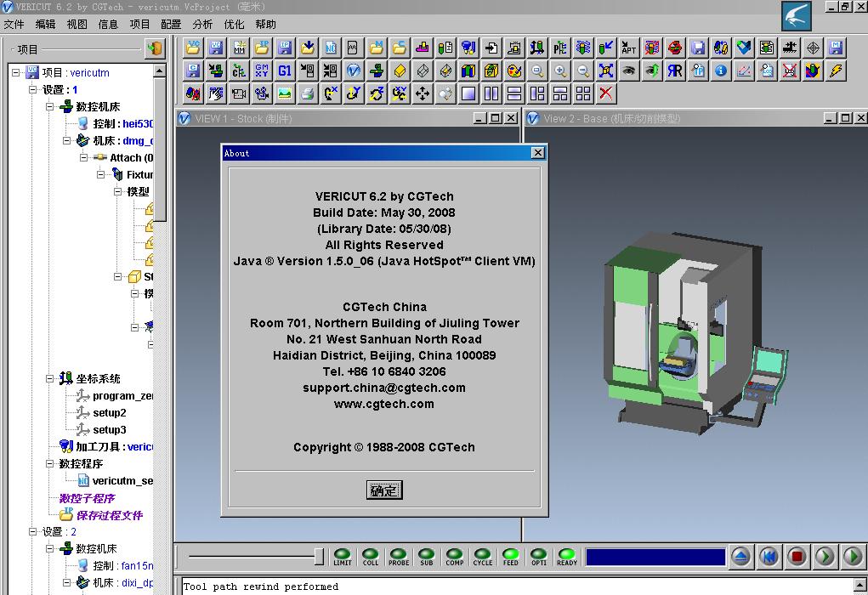Select the 控制 : hei530 tree item

pyautogui.click(x=122, y=123)
